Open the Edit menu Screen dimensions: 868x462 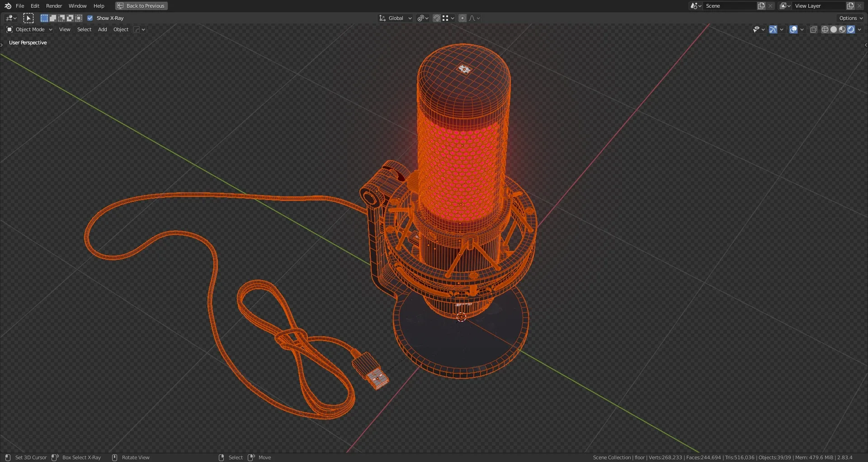tap(35, 6)
